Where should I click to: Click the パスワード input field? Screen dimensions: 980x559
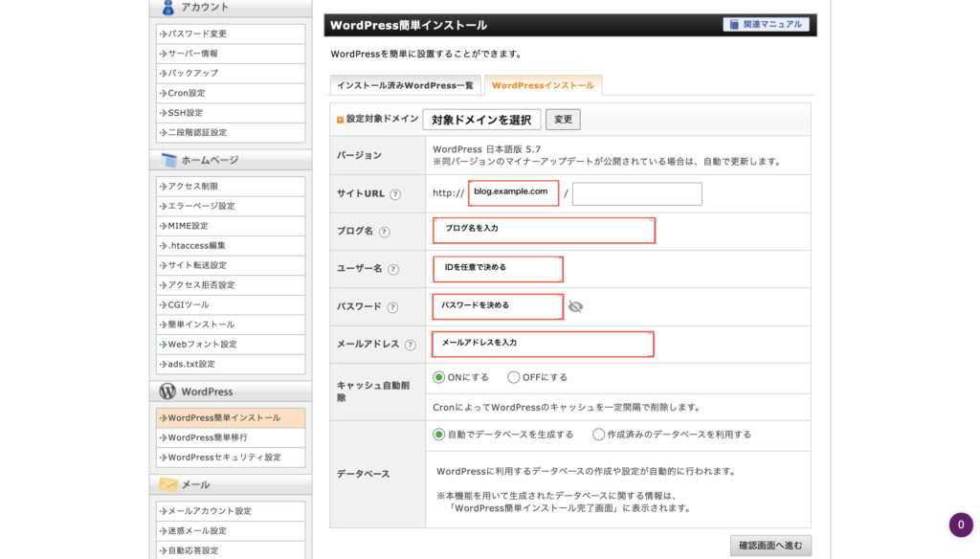(498, 307)
